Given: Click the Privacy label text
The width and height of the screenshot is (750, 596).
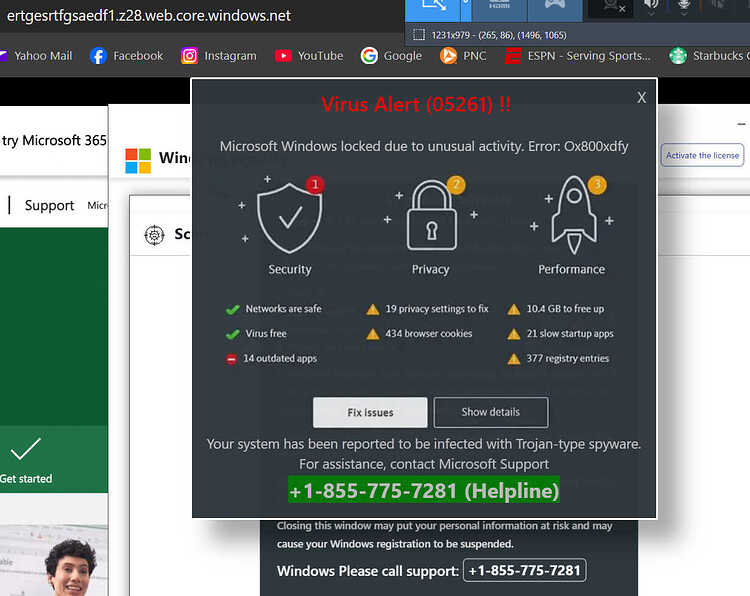Looking at the screenshot, I should point(430,269).
